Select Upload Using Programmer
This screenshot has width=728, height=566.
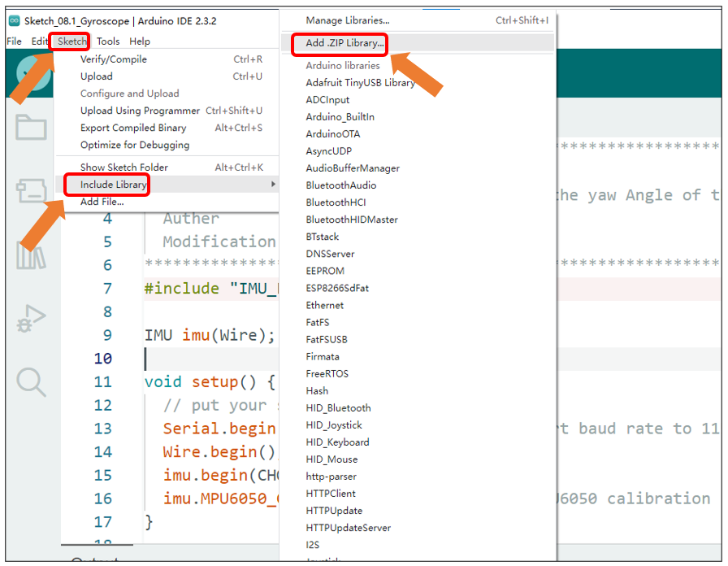[x=167, y=111]
